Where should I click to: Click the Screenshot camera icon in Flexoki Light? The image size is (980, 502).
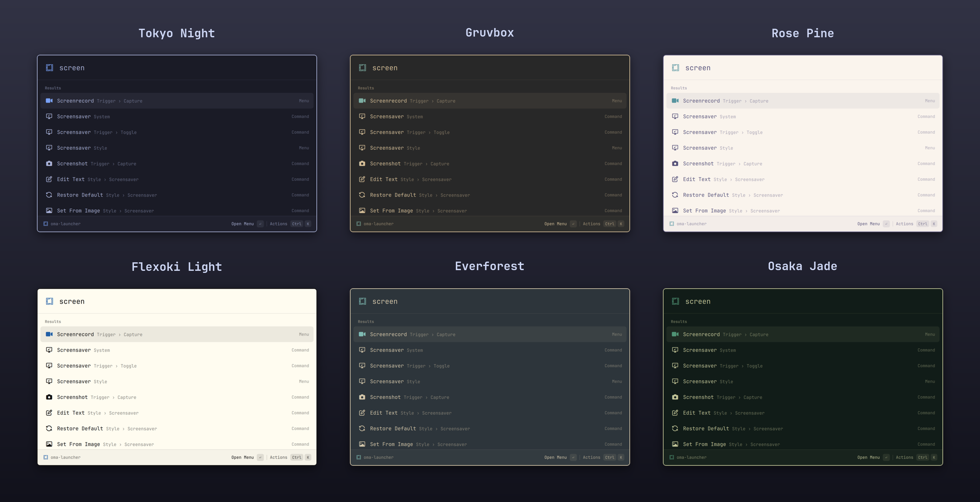click(x=49, y=397)
